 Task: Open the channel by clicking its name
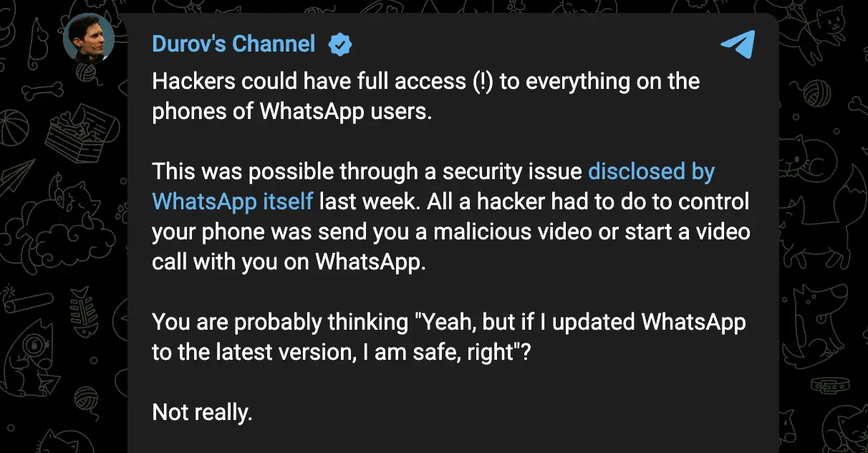[233, 44]
